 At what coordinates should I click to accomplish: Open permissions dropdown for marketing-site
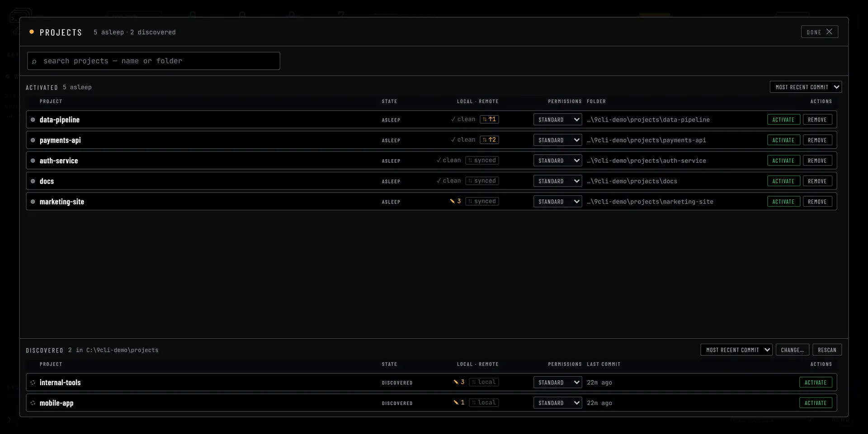click(557, 202)
